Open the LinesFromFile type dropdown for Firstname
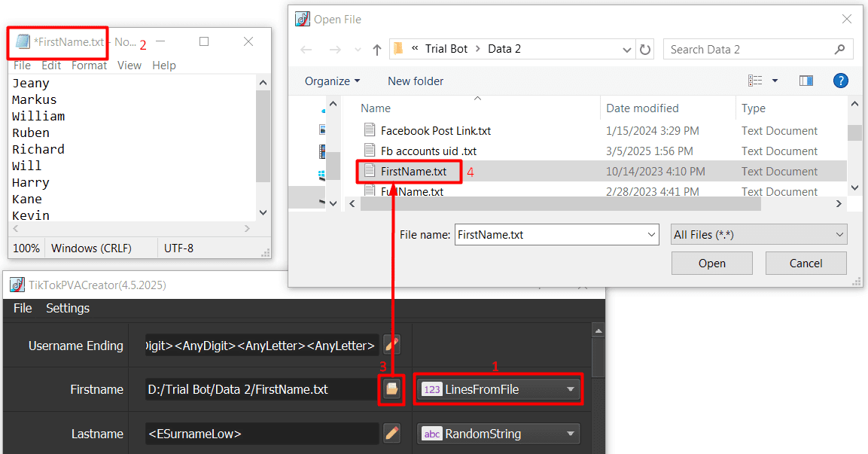868x454 pixels. 498,389
